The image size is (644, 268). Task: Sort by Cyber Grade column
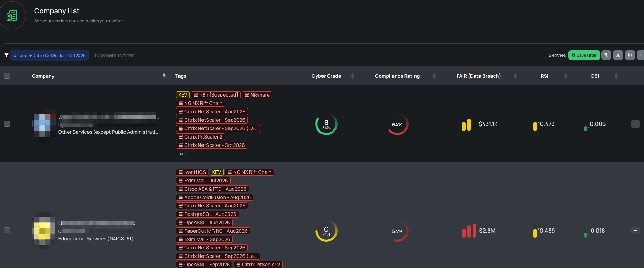(352, 76)
